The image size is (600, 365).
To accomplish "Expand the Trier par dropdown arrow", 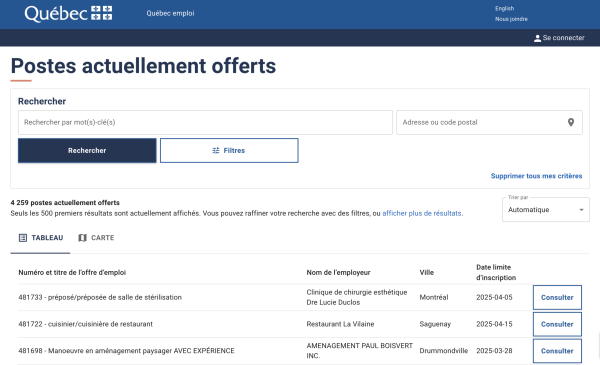I will (x=581, y=210).
